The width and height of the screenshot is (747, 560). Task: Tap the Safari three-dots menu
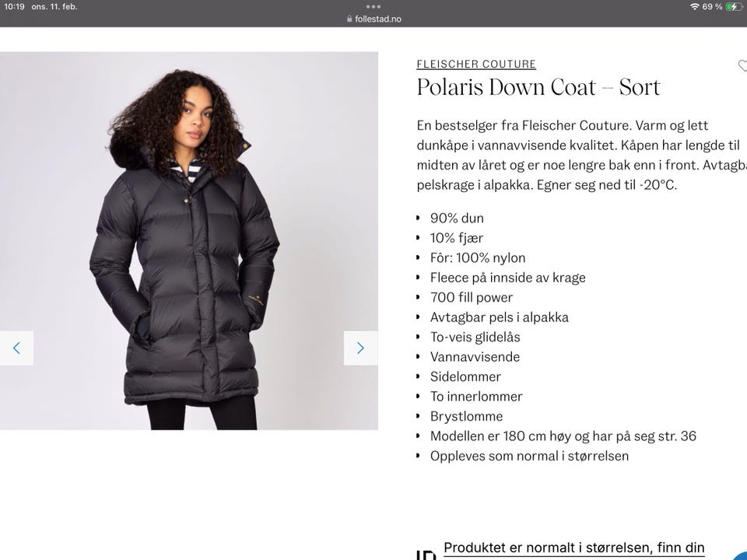(x=373, y=7)
